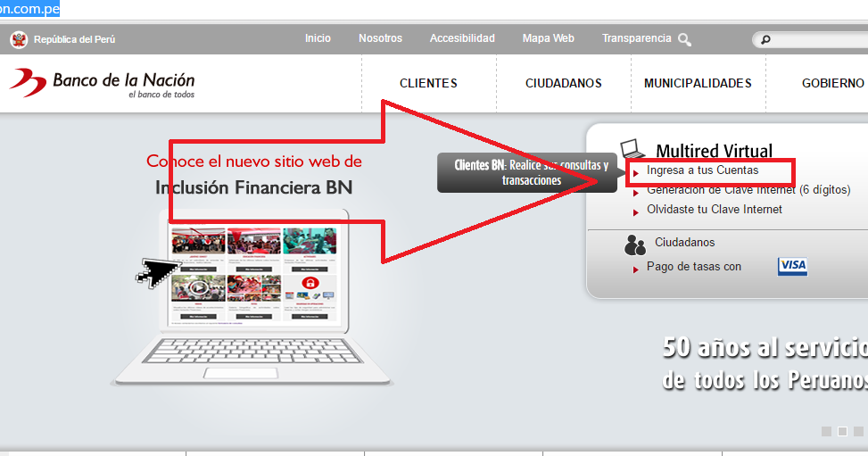The image size is (868, 456).
Task: Select the MUNICIPALIDADES tab
Action: [x=698, y=83]
